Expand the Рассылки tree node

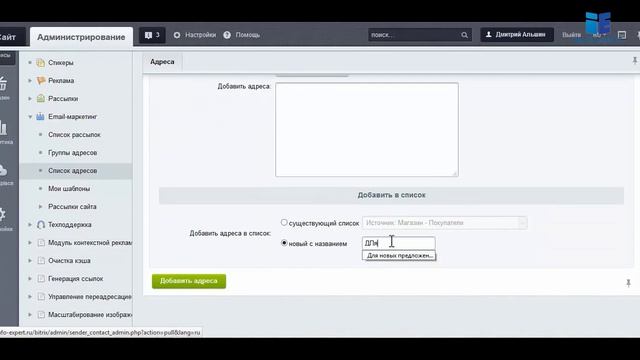(30, 98)
